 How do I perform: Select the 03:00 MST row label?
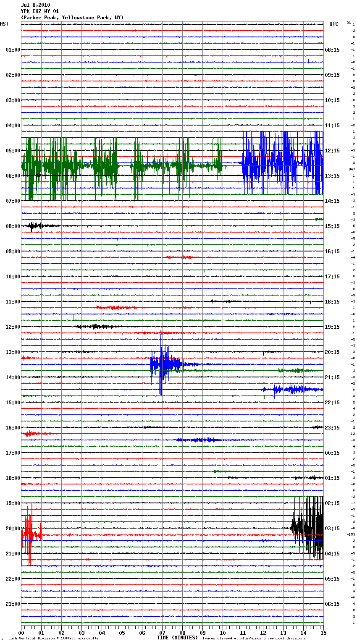point(13,100)
